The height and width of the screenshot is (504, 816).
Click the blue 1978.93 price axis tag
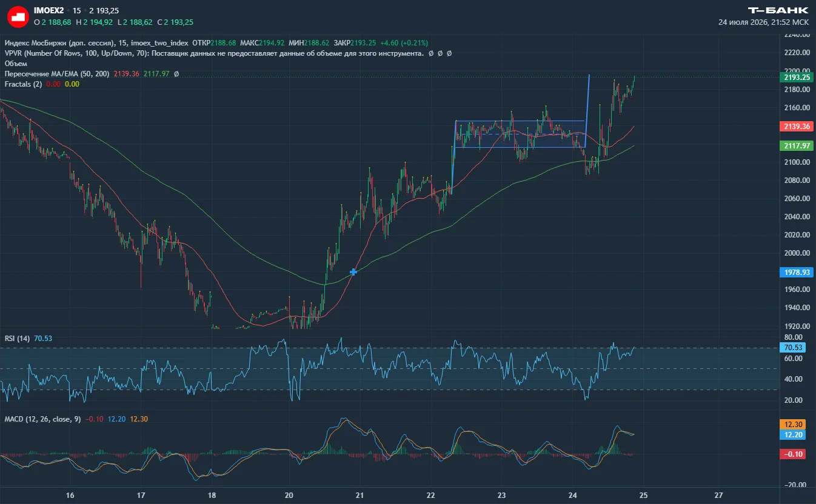pyautogui.click(x=795, y=273)
